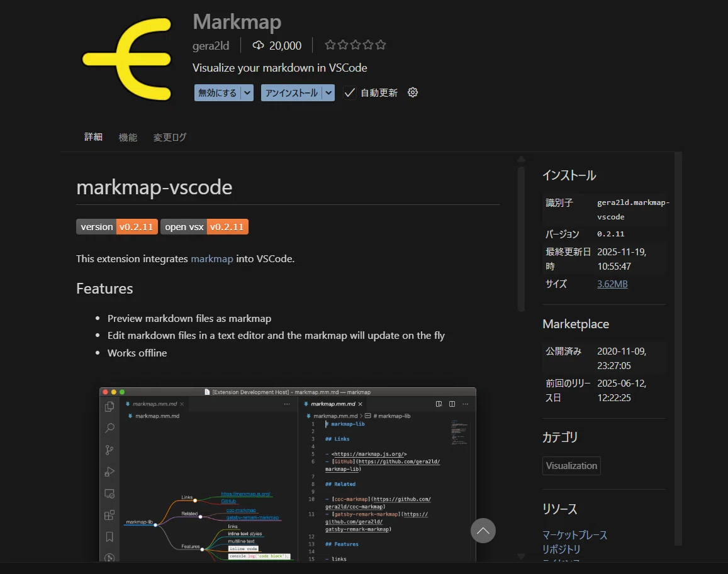The image size is (728, 574).
Task: Open the markmap editor screenshot image
Action: [x=288, y=474]
